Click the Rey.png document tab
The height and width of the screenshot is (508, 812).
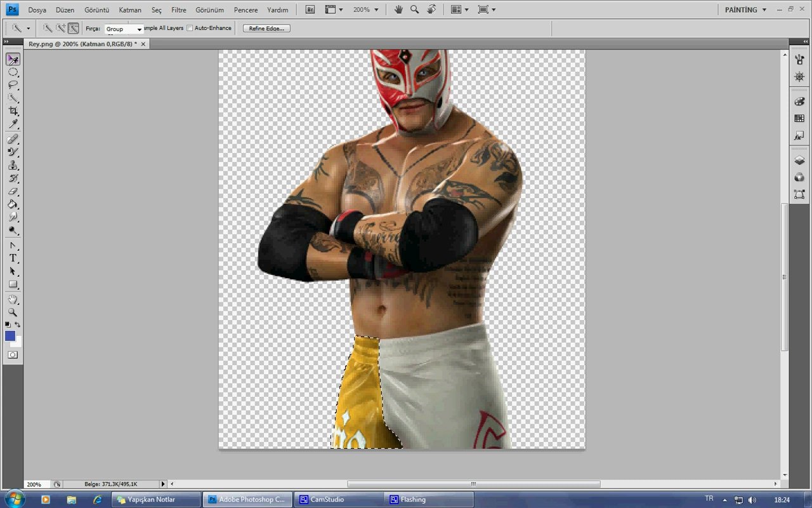[x=82, y=44]
